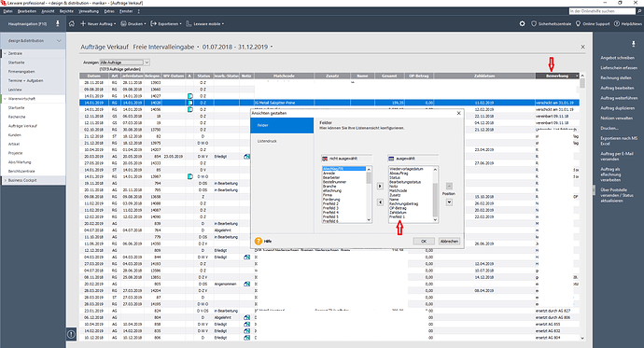Pin the right-hand actions sidebar
644x348 pixels.
[634, 44]
